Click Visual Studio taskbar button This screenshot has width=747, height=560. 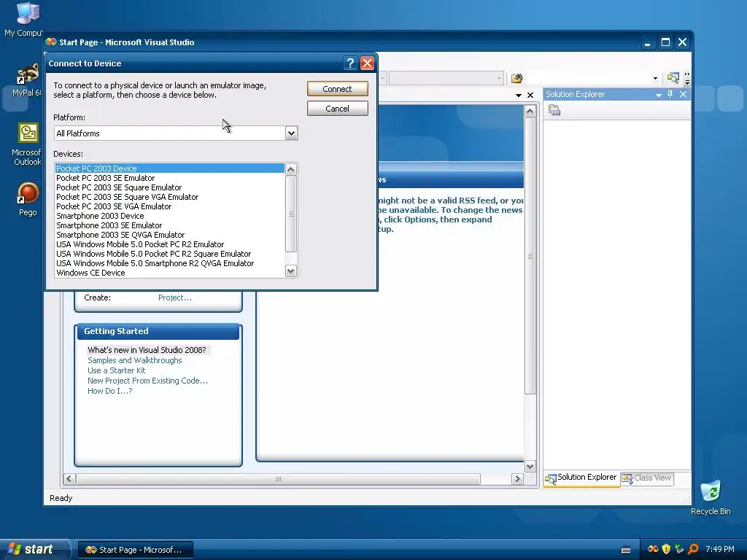135,550
